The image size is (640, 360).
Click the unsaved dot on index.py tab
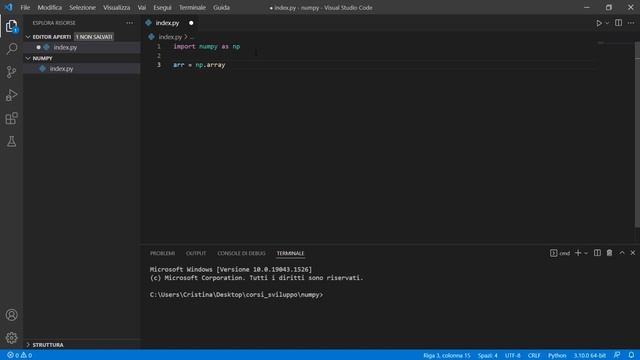[x=191, y=23]
